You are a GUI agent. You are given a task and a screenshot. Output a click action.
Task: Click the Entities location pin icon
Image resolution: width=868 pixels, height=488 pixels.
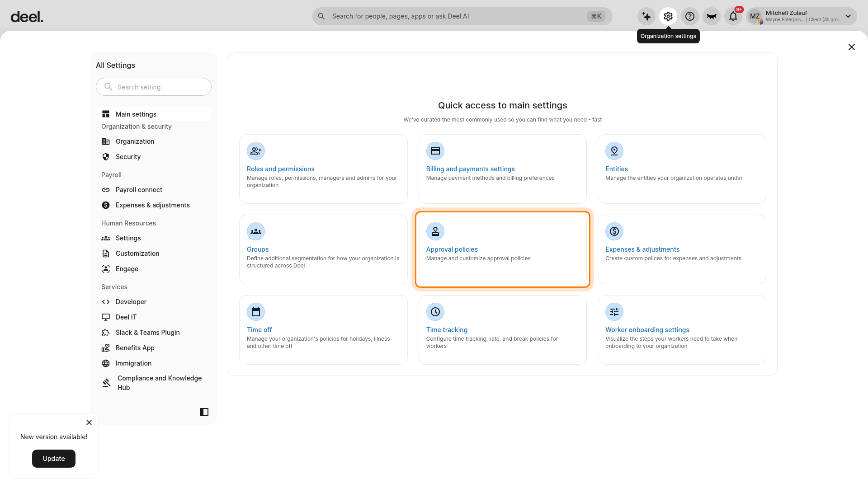click(x=614, y=151)
